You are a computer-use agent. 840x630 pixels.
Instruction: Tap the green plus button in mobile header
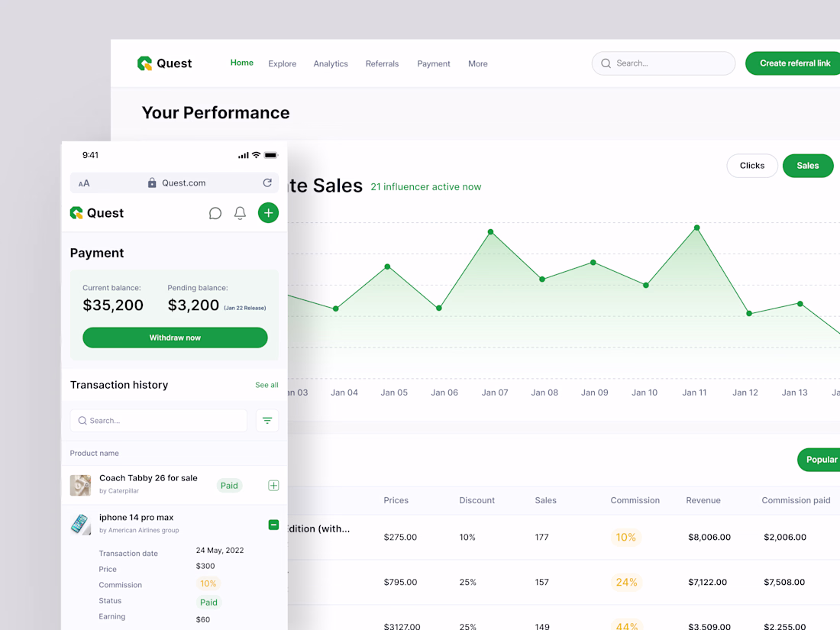(x=268, y=213)
